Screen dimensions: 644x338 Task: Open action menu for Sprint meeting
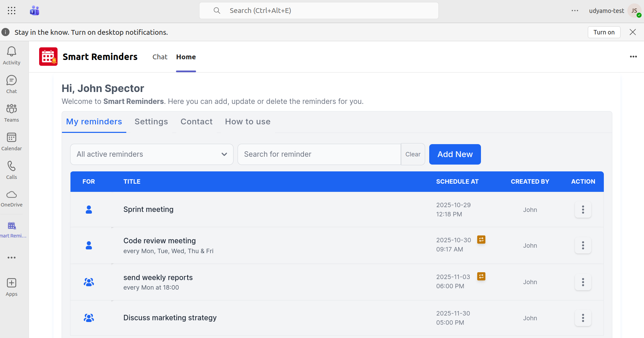coord(583,210)
